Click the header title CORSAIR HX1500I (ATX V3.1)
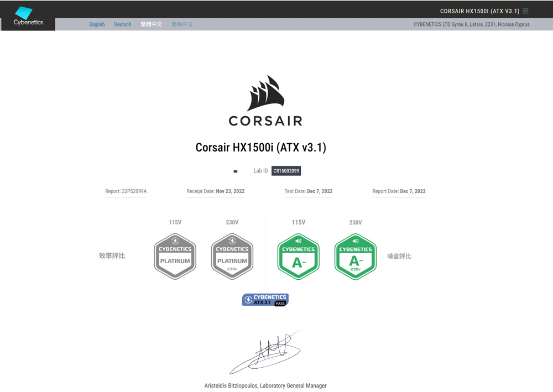The image size is (553, 392). 479,11
